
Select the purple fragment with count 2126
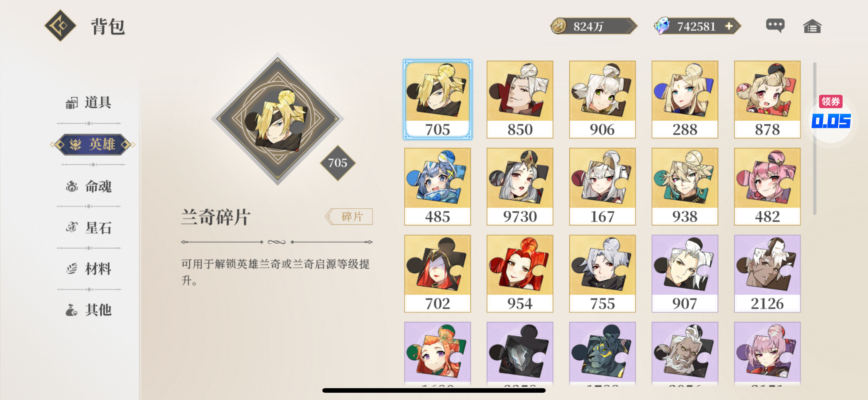pyautogui.click(x=767, y=274)
